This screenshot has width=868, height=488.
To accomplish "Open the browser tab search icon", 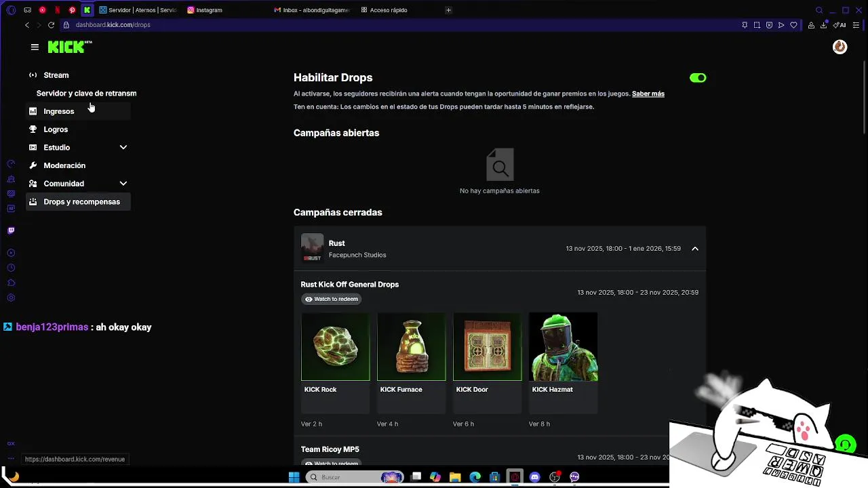I will coord(819,10).
